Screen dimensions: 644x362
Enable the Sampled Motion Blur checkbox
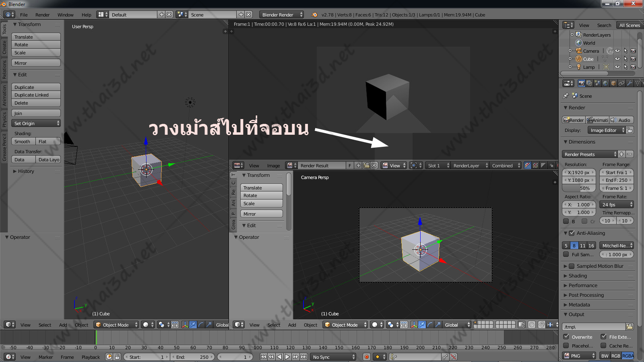coord(572,266)
